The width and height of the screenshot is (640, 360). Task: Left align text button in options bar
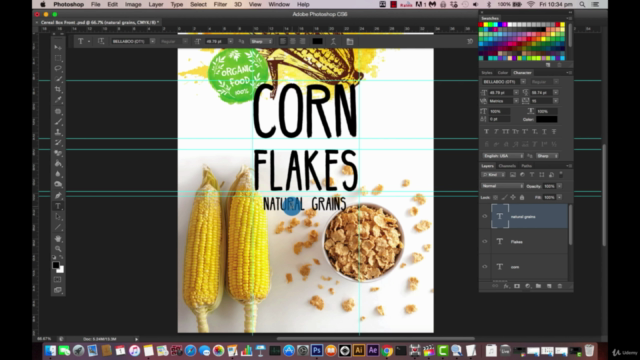[283, 41]
